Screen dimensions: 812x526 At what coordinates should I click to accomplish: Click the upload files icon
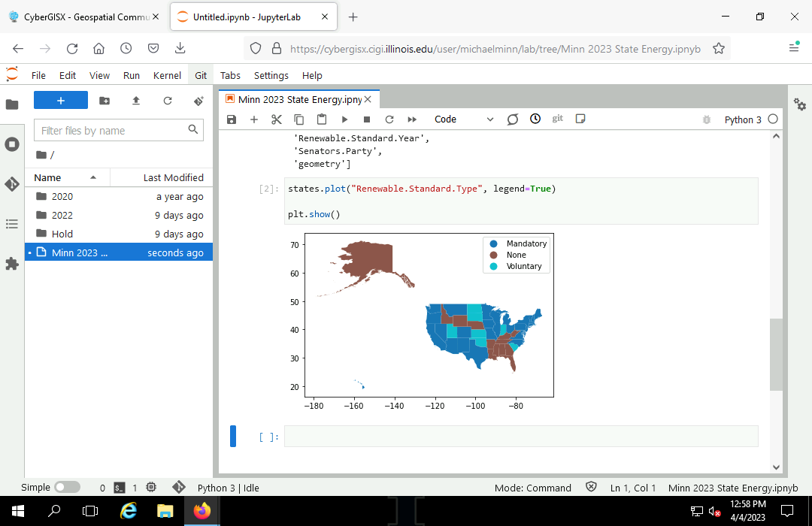[136, 101]
